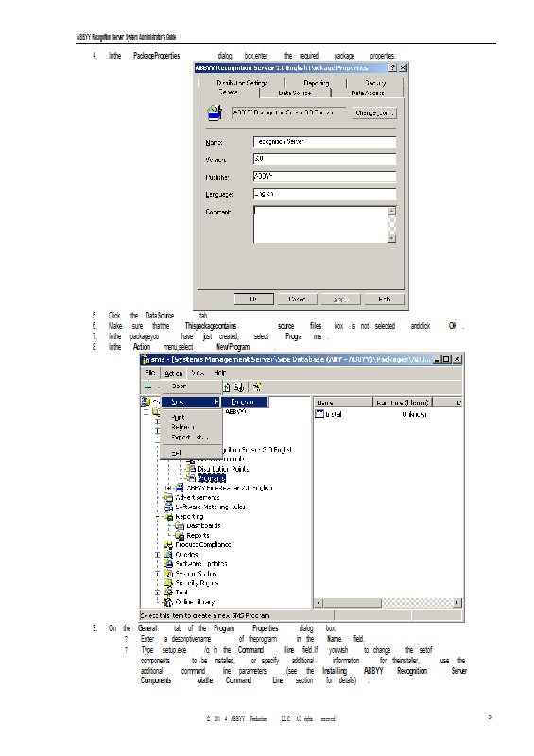Click OK in Package Properties dialog

253,300
